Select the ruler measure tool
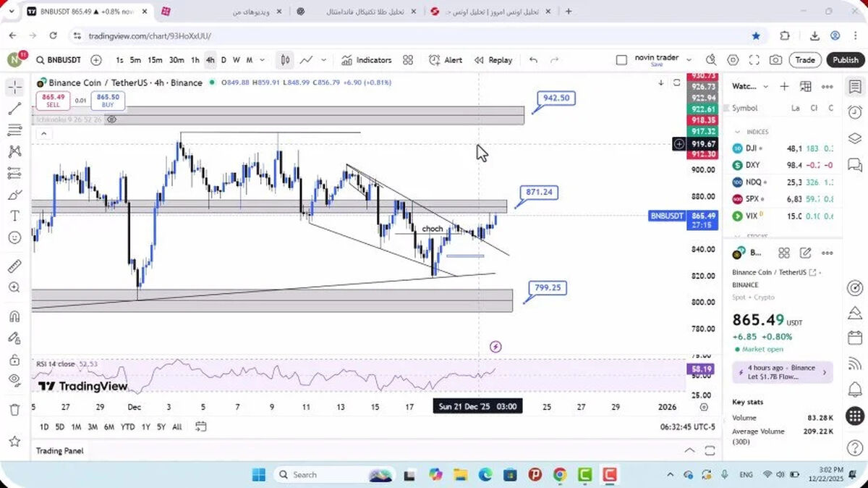The width and height of the screenshot is (868, 488). 14,266
